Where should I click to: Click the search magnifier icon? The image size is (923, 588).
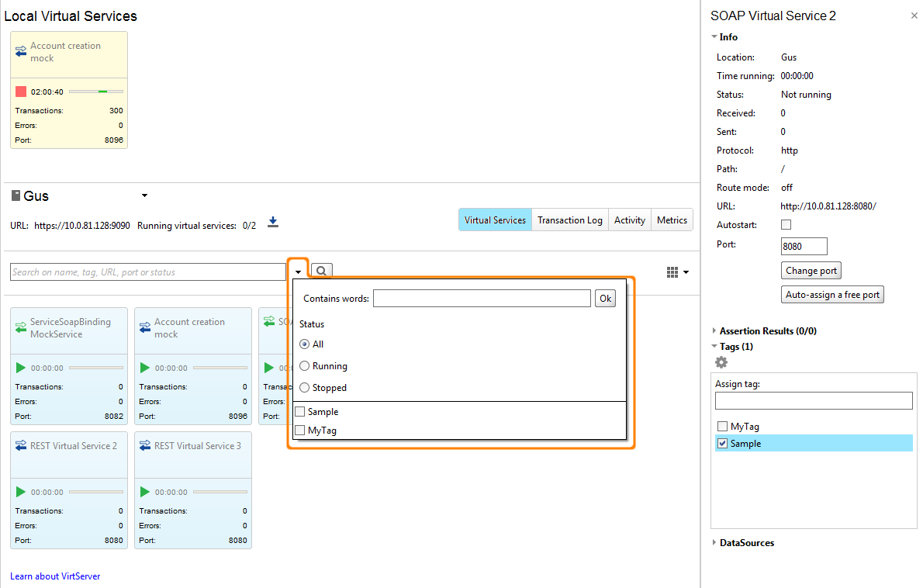[320, 272]
